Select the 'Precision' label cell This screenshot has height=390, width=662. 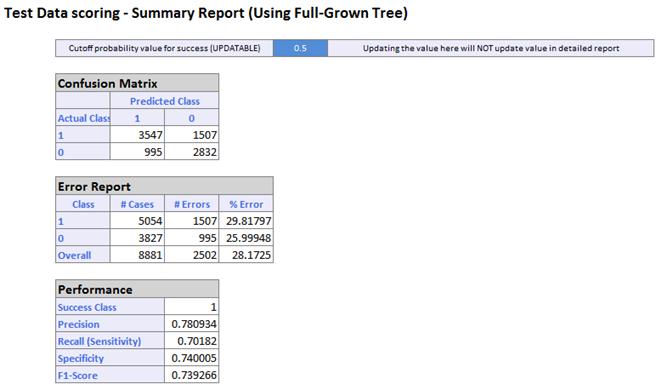[x=110, y=324]
